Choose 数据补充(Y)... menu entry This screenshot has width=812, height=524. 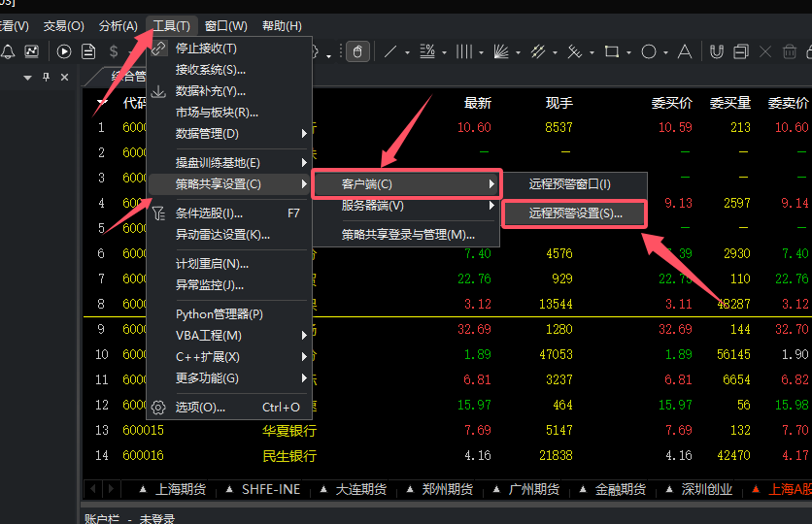click(x=230, y=91)
